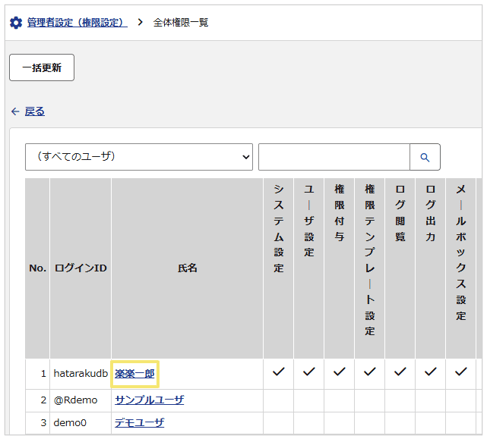Open 管理者設定（権限設定） breadcrumb link

click(x=77, y=23)
